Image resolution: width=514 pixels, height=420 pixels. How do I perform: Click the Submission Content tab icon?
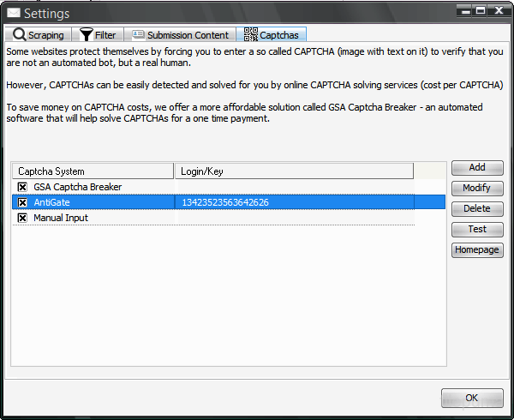click(x=137, y=35)
